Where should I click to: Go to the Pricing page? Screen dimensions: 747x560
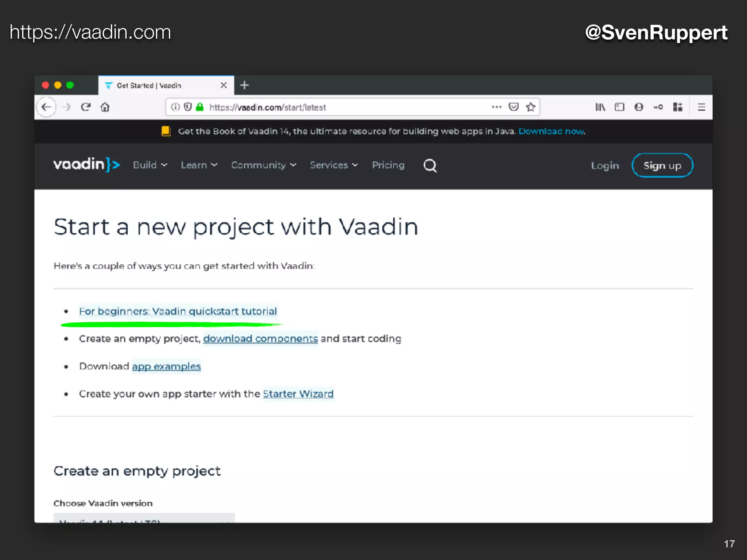(388, 165)
